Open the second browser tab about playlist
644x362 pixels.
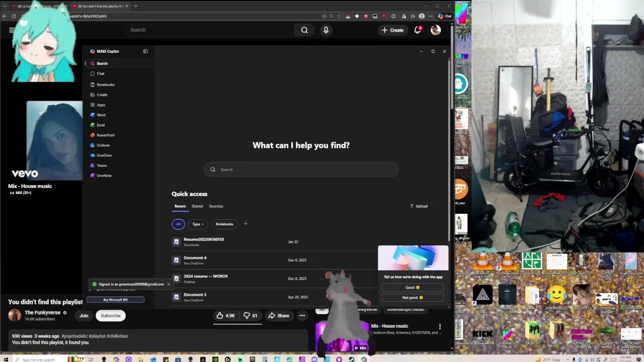point(100,6)
